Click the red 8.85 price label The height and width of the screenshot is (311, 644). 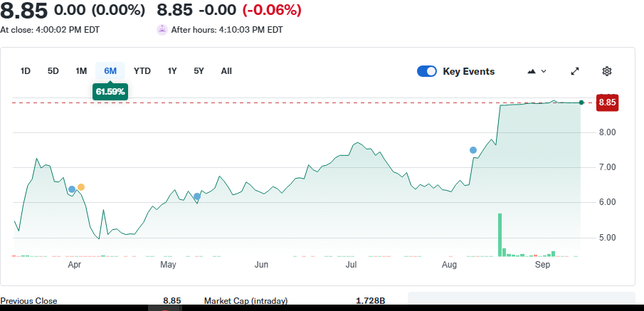[607, 102]
